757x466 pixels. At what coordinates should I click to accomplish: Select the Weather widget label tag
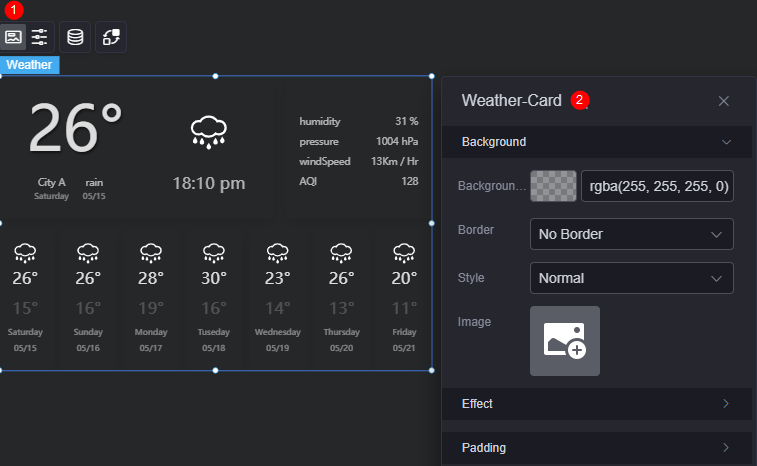point(29,65)
